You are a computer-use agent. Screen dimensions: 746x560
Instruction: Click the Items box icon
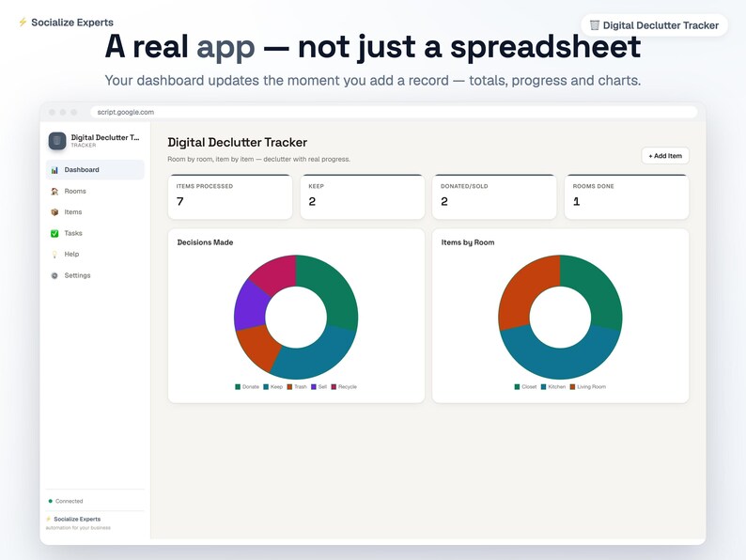coord(54,212)
